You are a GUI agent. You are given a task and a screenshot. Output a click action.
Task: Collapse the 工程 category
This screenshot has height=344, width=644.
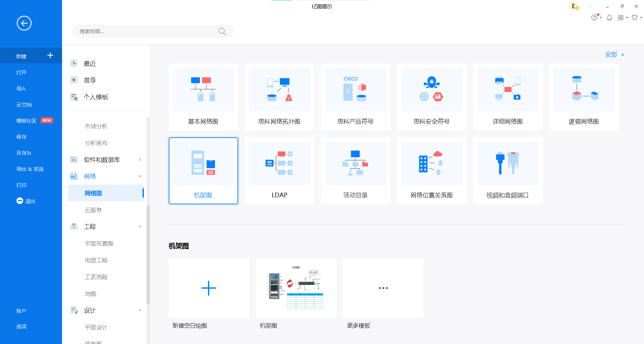pos(140,227)
